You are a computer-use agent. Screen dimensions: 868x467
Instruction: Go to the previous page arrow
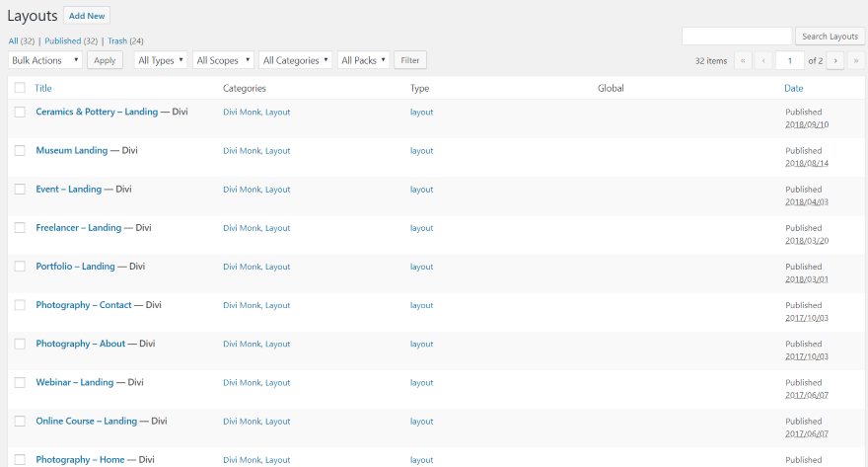coord(763,61)
